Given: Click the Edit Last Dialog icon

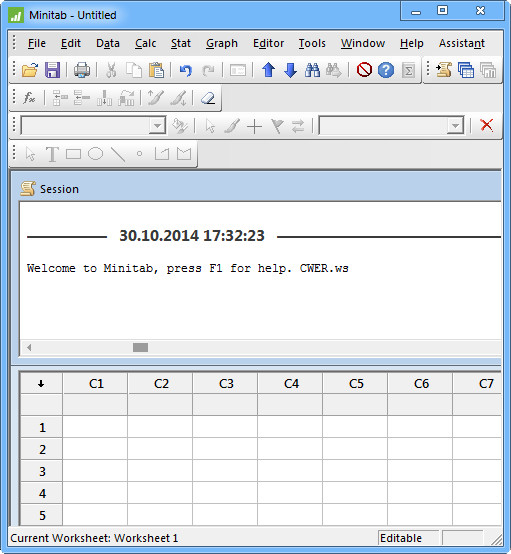Looking at the screenshot, I should [237, 70].
